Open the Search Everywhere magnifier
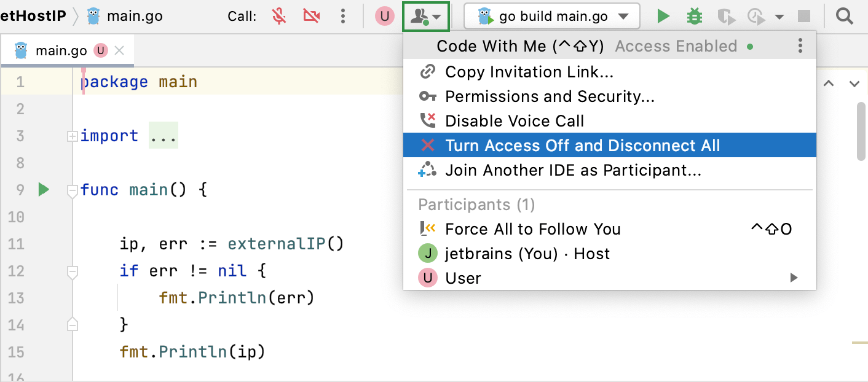The height and width of the screenshot is (382, 868). tap(845, 17)
